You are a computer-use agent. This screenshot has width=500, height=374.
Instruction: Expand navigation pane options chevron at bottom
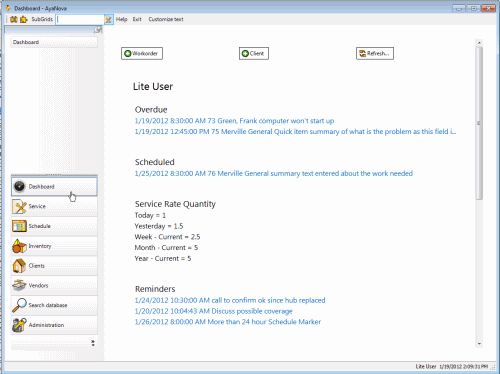(x=93, y=343)
